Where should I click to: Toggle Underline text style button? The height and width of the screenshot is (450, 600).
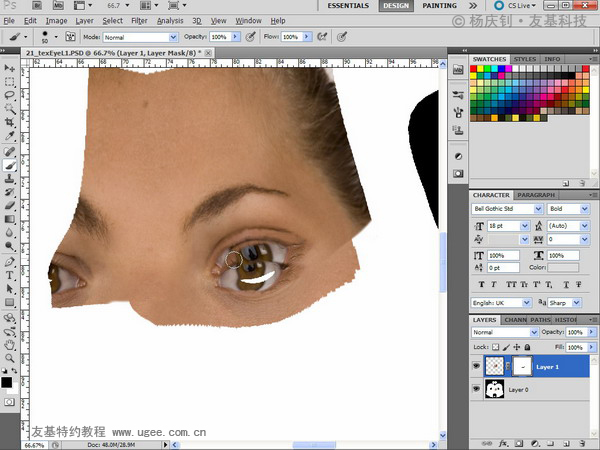point(566,284)
